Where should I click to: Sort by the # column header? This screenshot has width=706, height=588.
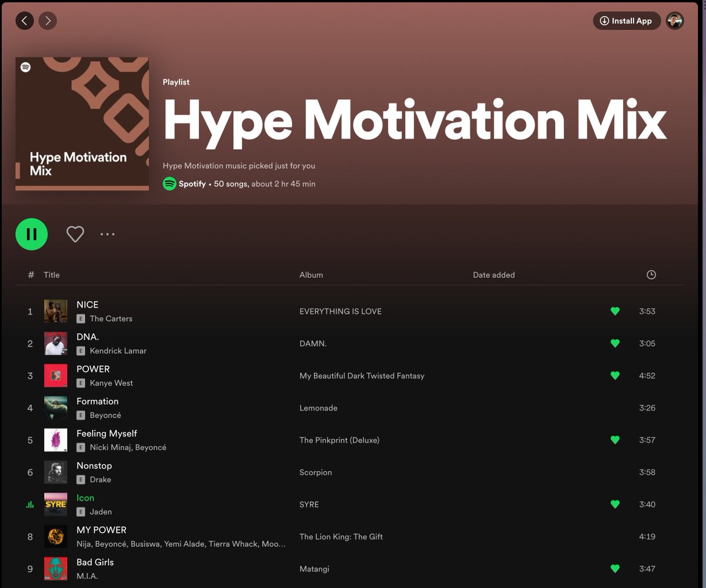tap(31, 275)
